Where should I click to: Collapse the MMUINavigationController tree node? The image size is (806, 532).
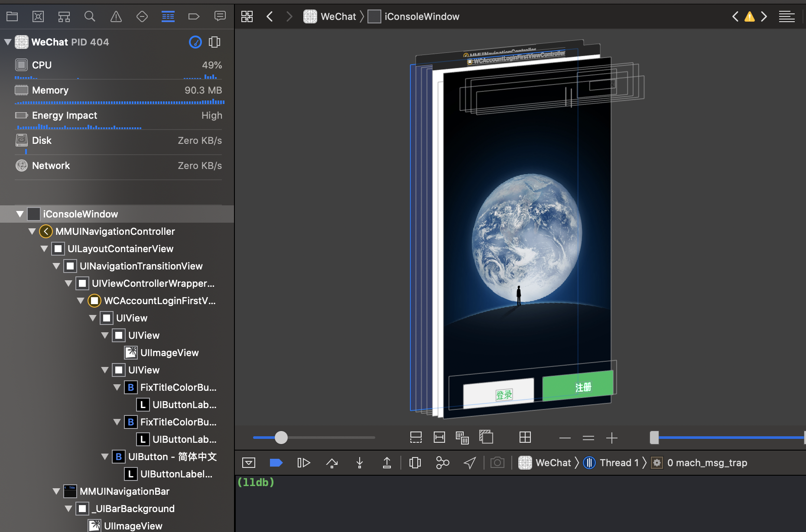click(x=32, y=231)
